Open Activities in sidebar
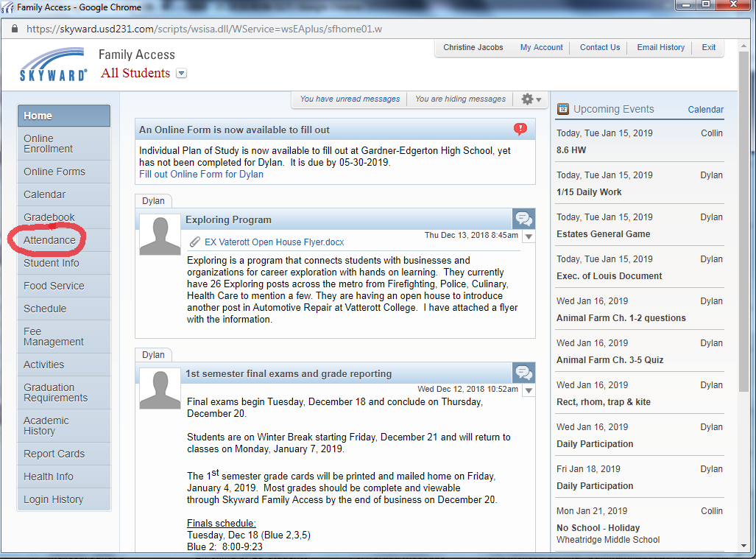 (x=64, y=365)
